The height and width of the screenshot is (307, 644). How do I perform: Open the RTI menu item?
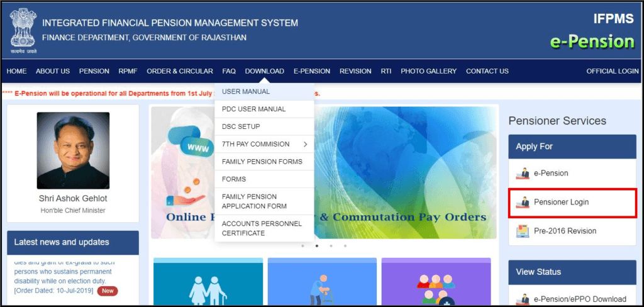point(386,71)
